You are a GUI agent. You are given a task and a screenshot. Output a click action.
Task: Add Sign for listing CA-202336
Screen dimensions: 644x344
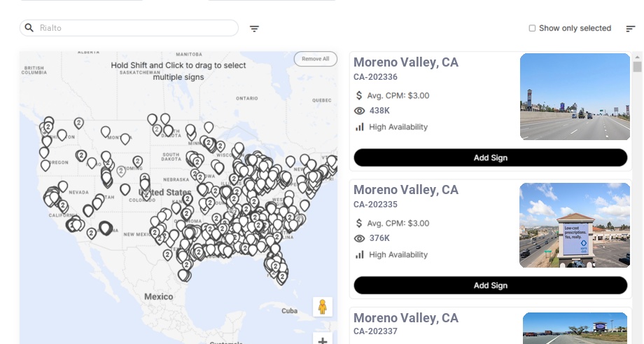click(490, 158)
